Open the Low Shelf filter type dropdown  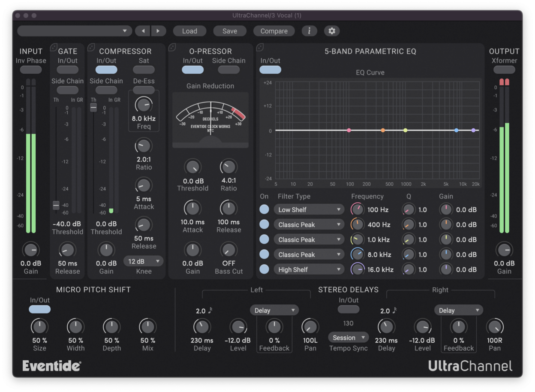coord(309,209)
